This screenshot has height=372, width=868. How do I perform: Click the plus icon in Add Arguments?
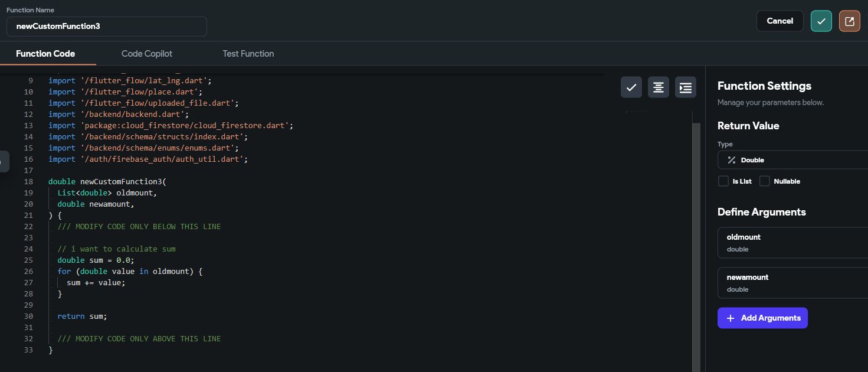click(x=730, y=318)
